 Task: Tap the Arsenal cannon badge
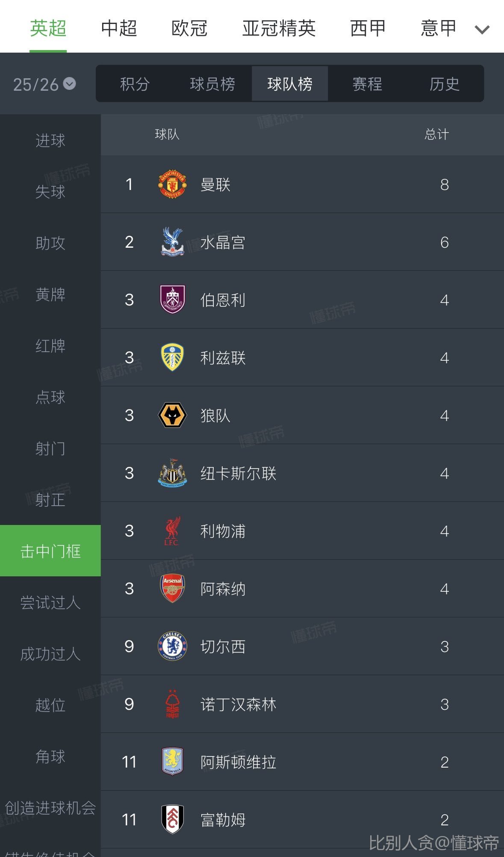172,588
